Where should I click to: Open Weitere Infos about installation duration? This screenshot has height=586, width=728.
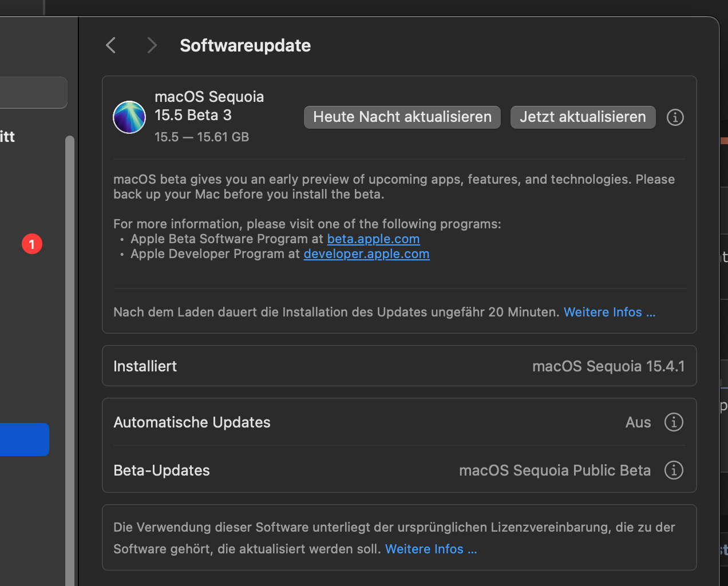click(x=609, y=312)
